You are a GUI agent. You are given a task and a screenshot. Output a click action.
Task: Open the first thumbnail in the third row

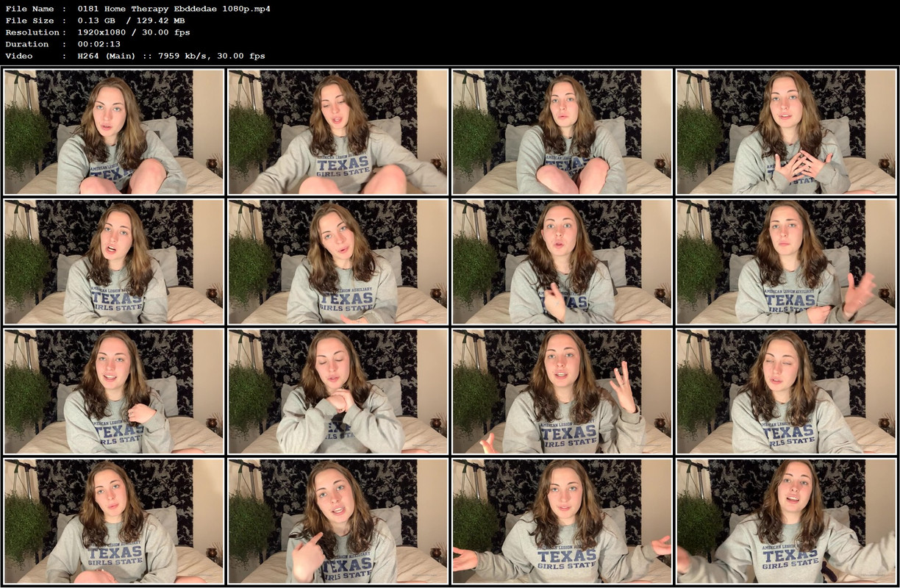click(x=114, y=392)
